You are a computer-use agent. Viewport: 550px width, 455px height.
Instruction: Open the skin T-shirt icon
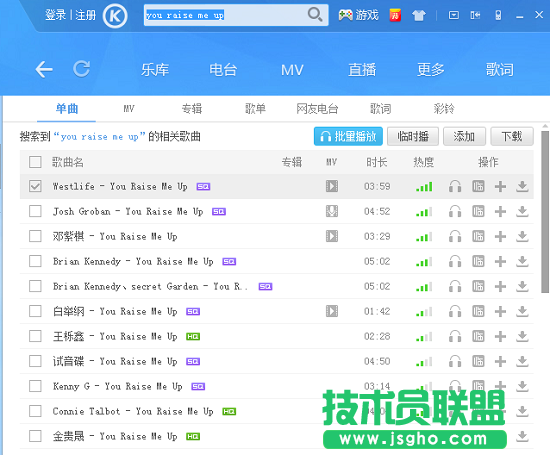419,15
